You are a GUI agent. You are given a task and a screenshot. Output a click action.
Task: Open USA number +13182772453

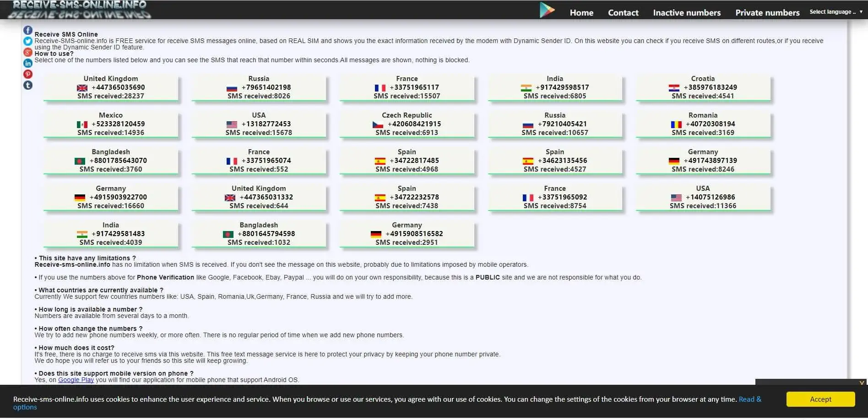259,124
